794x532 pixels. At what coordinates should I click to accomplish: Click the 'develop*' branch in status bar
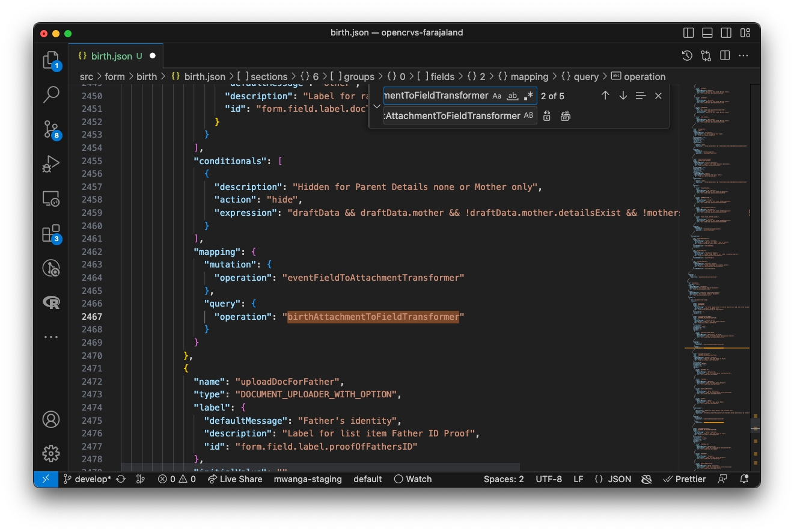click(x=87, y=479)
